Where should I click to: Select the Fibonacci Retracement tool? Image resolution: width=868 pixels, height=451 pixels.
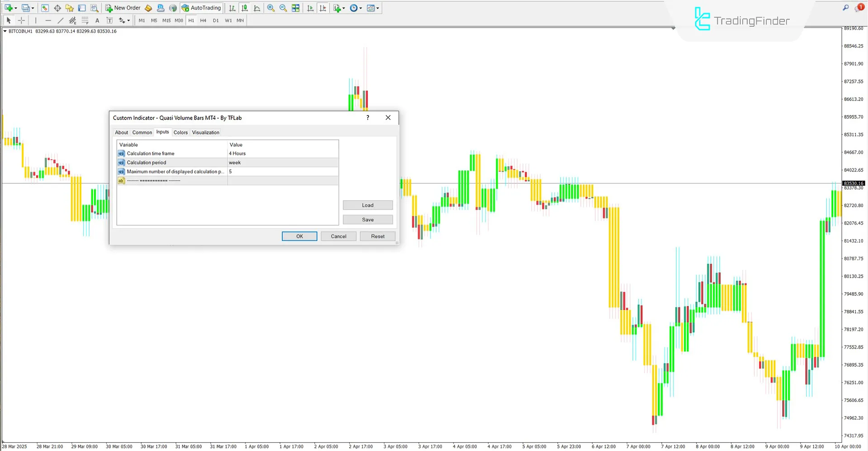point(85,20)
